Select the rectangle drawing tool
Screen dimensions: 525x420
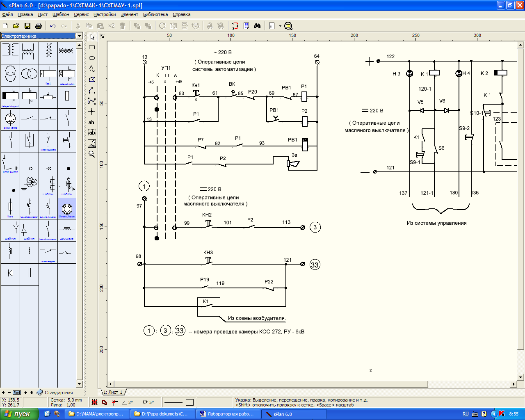click(x=92, y=48)
